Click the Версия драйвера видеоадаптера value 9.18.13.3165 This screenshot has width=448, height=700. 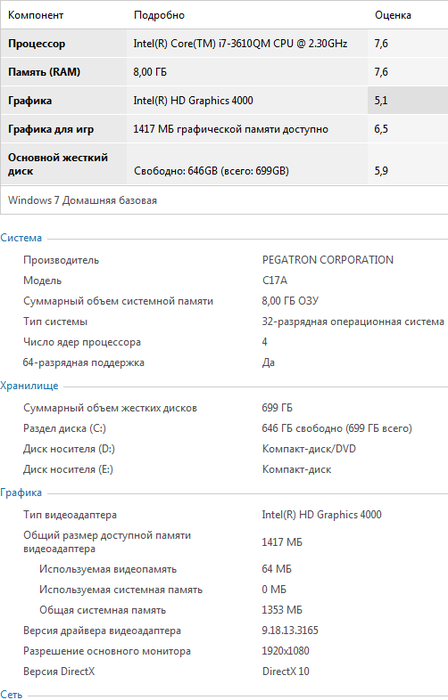(x=290, y=630)
